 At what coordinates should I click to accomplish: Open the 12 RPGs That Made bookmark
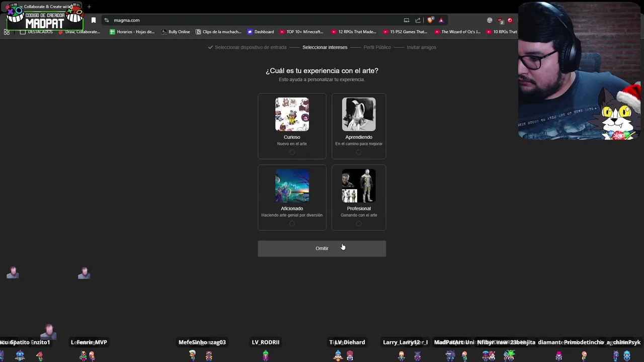pyautogui.click(x=354, y=32)
